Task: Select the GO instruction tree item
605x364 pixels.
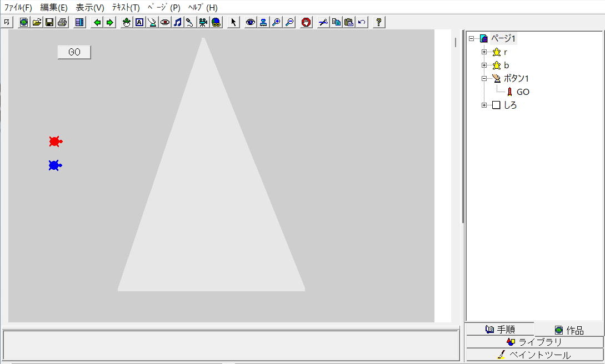Action: click(x=523, y=92)
